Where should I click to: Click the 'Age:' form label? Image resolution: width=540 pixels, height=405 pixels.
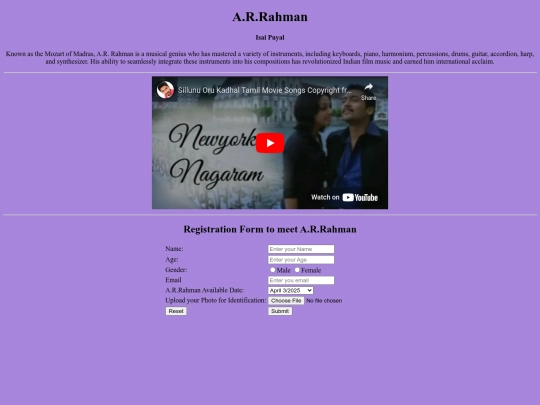[172, 259]
